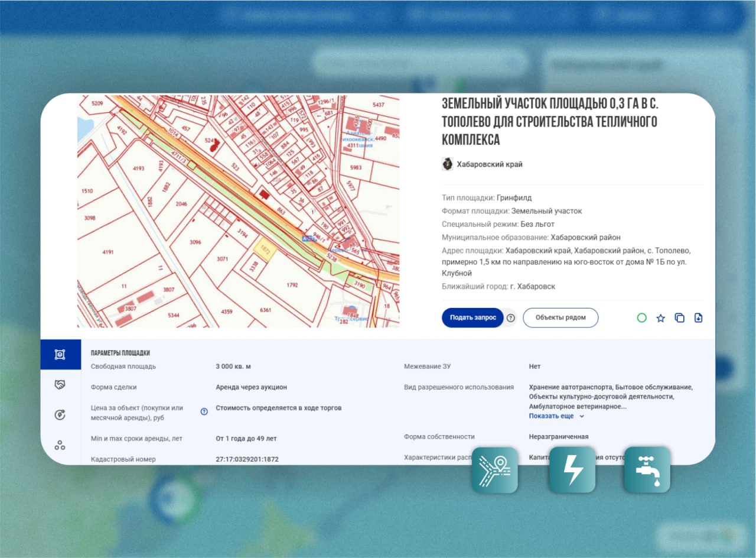
Task: Expand 'Показать еще' permitted use list
Action: [x=551, y=416]
